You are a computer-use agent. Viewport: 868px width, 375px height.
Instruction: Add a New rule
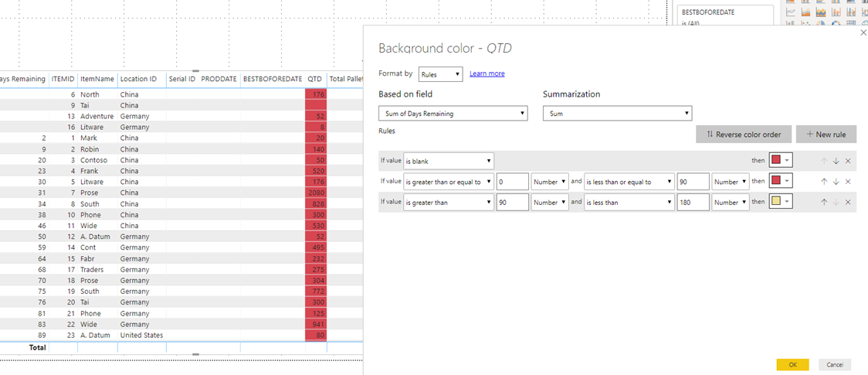click(826, 134)
